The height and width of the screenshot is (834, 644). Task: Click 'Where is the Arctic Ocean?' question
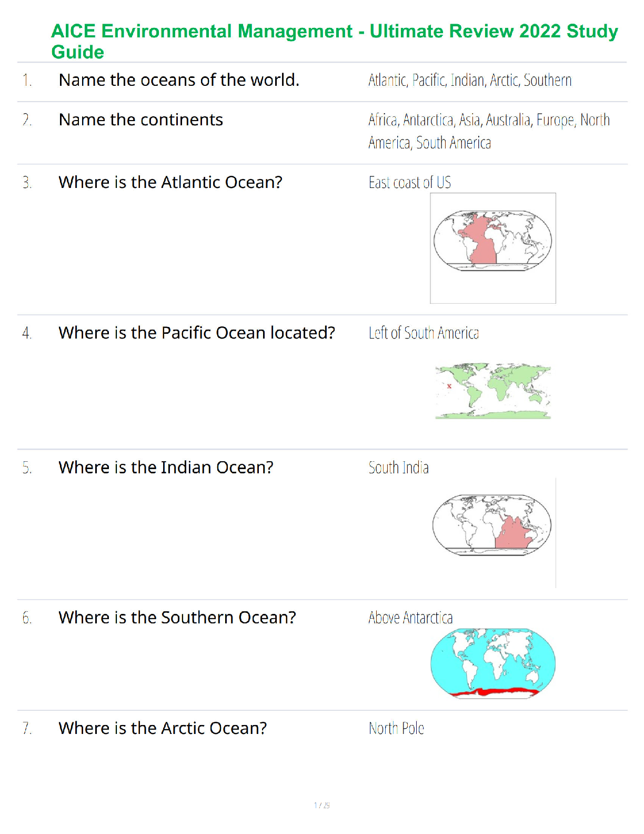[x=163, y=728]
